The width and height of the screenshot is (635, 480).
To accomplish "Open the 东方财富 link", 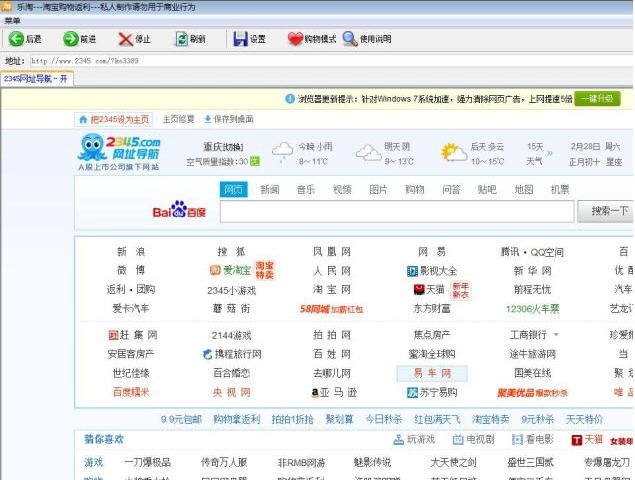I will click(x=432, y=309).
